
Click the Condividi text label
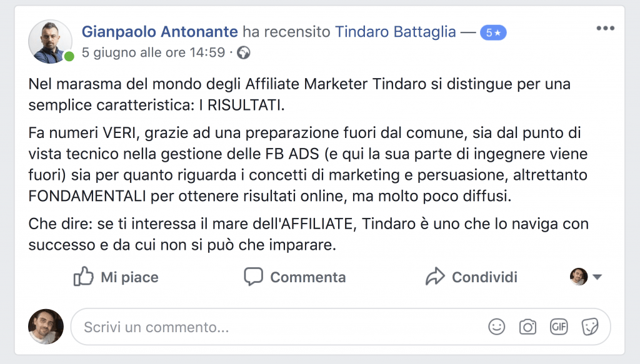(484, 277)
